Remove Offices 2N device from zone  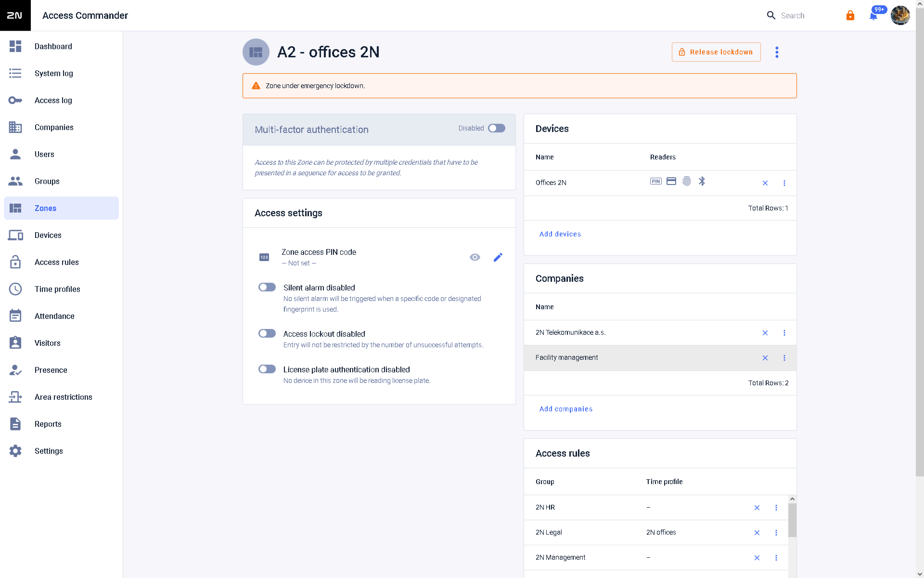(x=765, y=183)
